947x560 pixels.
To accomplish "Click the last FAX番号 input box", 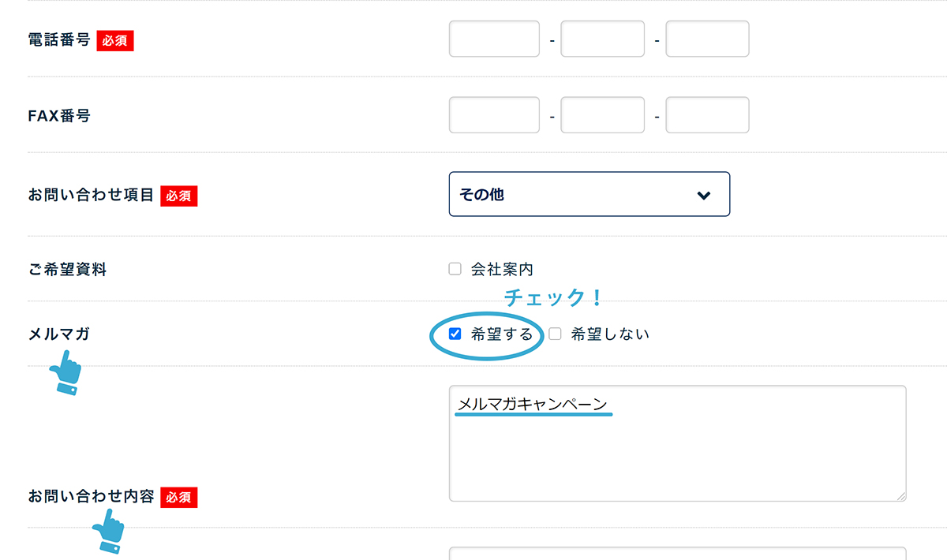I will [707, 115].
